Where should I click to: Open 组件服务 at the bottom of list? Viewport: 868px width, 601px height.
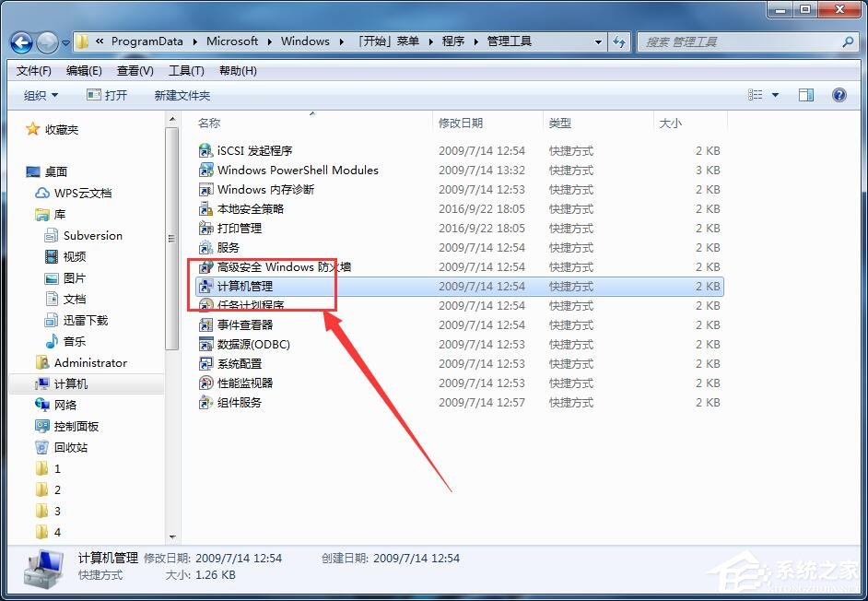coord(238,403)
